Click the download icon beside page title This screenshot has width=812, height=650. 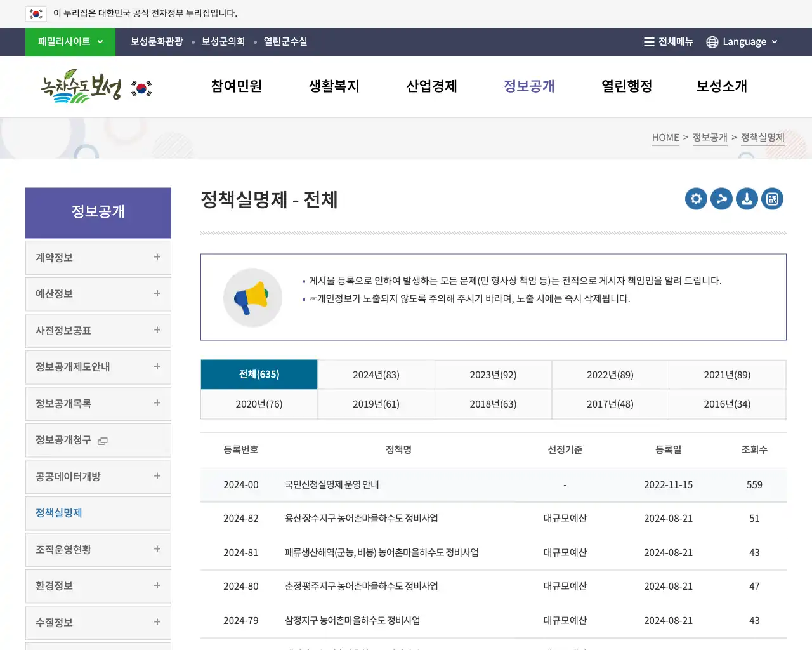click(x=747, y=199)
